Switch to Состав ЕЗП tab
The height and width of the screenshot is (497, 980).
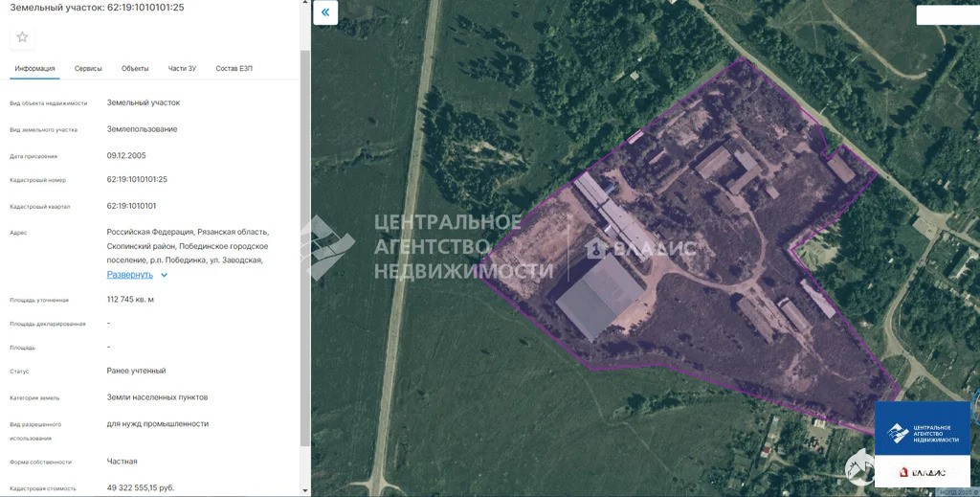click(234, 69)
